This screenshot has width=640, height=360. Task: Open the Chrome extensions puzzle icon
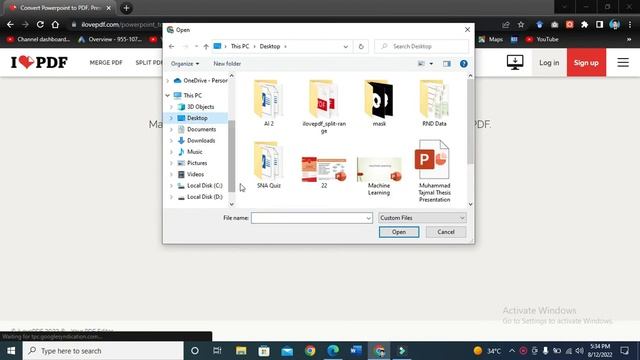pyautogui.click(x=584, y=24)
